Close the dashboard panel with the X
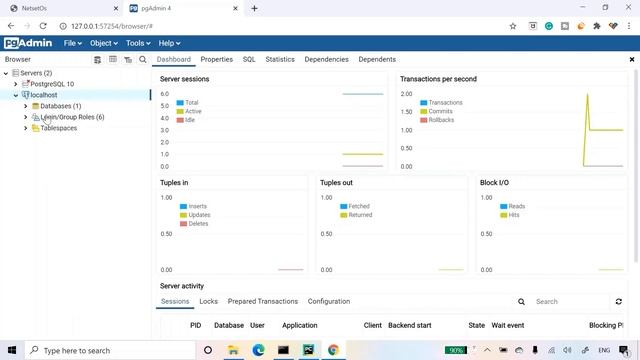The height and width of the screenshot is (360, 640). coord(632,60)
